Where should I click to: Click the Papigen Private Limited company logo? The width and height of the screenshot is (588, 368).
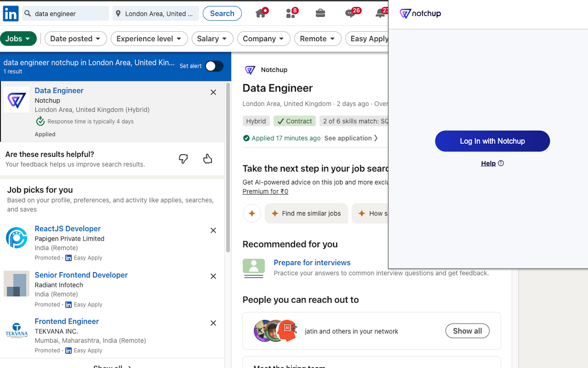pos(17,238)
